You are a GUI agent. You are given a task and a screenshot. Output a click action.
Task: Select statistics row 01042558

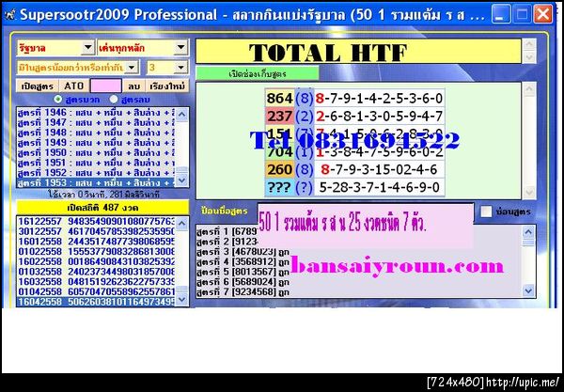tap(96, 291)
